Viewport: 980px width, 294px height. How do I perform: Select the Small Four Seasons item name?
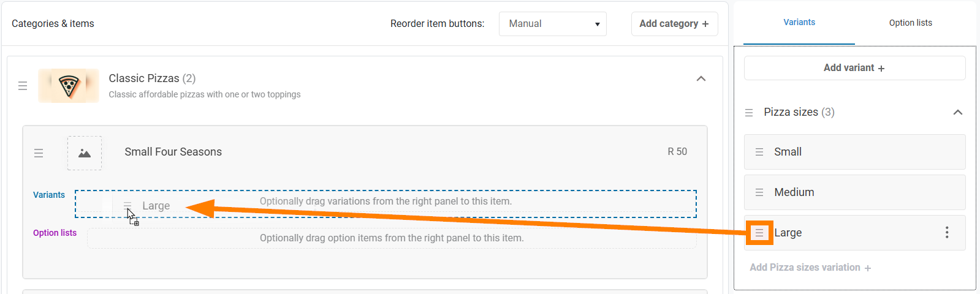click(x=173, y=152)
